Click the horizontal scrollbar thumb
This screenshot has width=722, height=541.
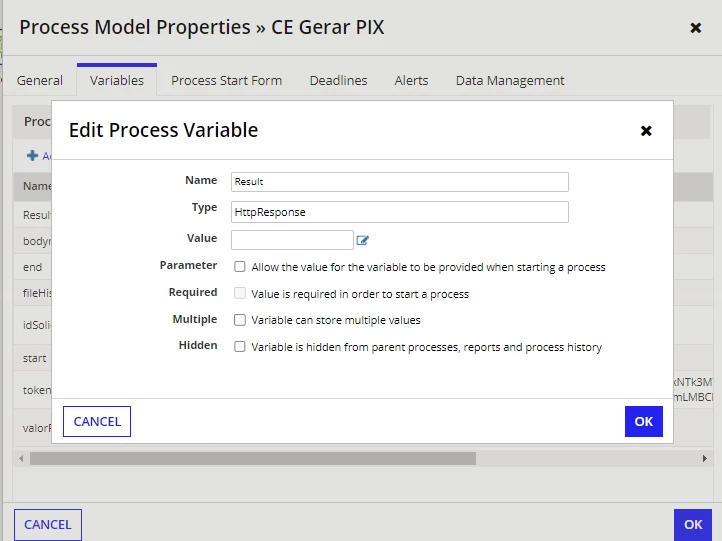pos(253,459)
